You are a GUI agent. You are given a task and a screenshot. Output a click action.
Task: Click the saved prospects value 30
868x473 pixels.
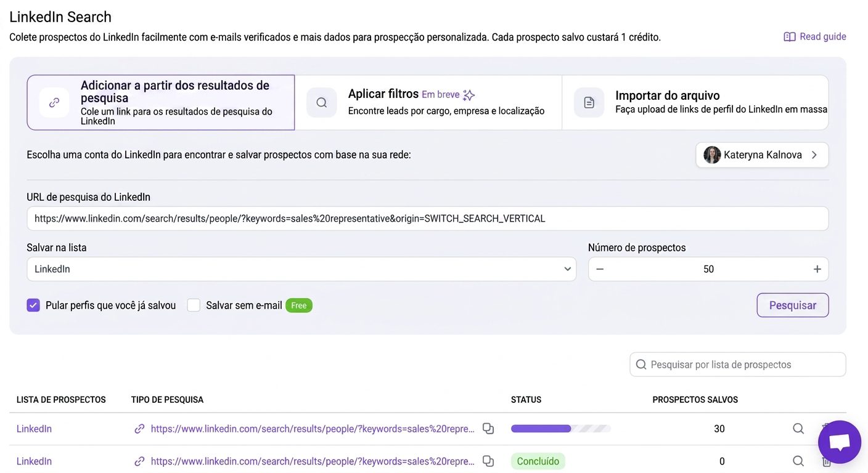[x=719, y=429]
